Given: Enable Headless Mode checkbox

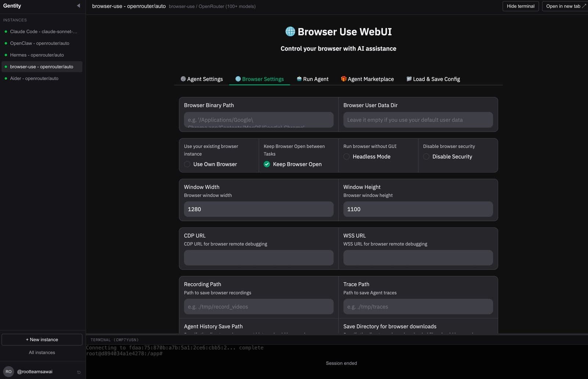Looking at the screenshot, I should click(x=347, y=156).
